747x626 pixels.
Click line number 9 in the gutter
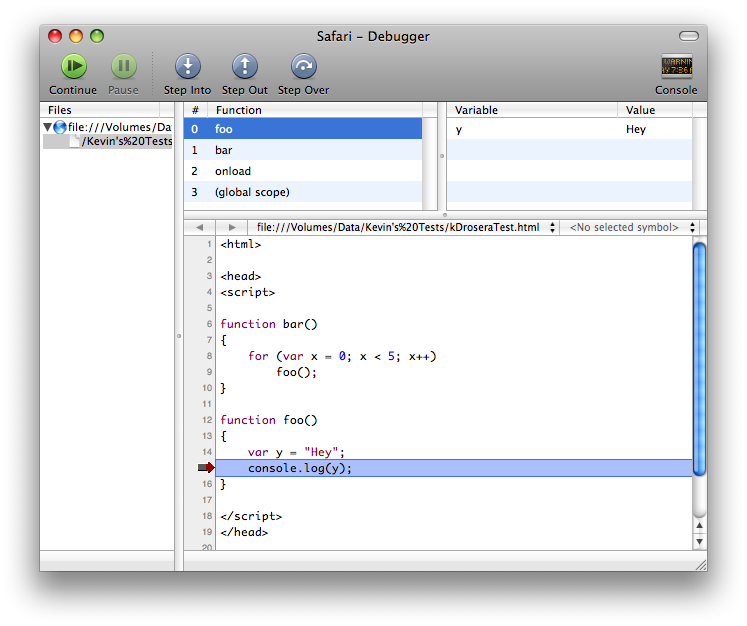pos(209,372)
